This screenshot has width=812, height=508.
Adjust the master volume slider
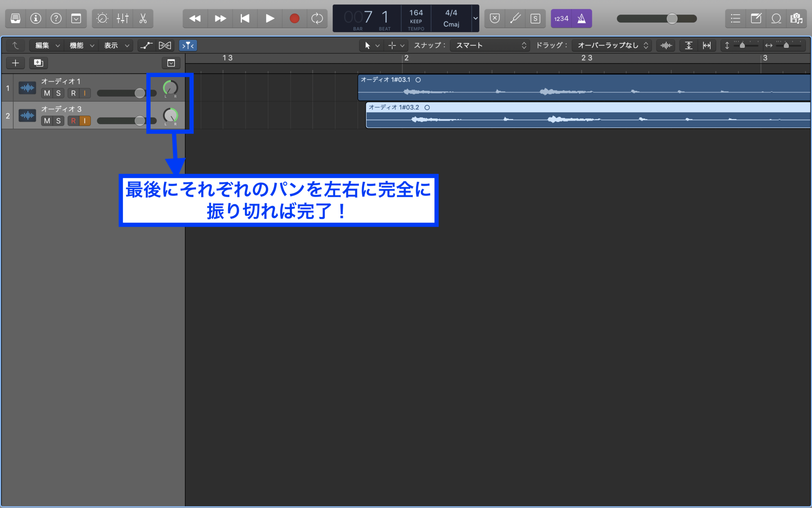[672, 18]
